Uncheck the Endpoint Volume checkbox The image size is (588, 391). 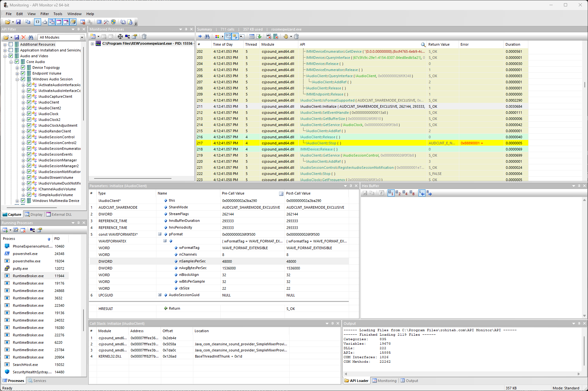pos(23,73)
